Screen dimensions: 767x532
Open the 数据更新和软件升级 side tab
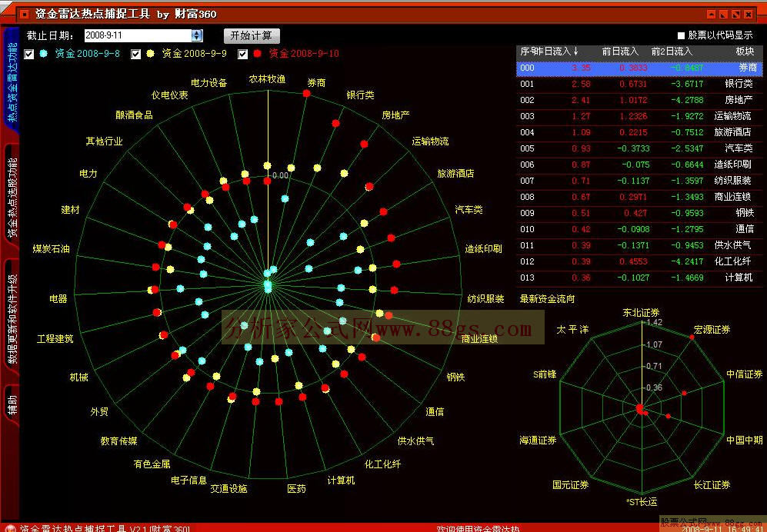point(12,318)
